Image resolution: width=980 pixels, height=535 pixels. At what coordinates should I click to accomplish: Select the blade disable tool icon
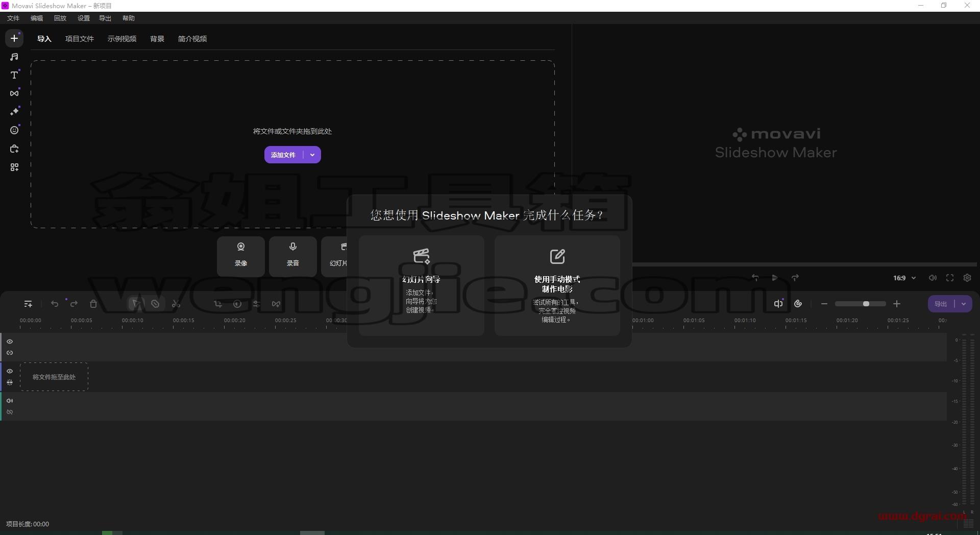point(155,304)
